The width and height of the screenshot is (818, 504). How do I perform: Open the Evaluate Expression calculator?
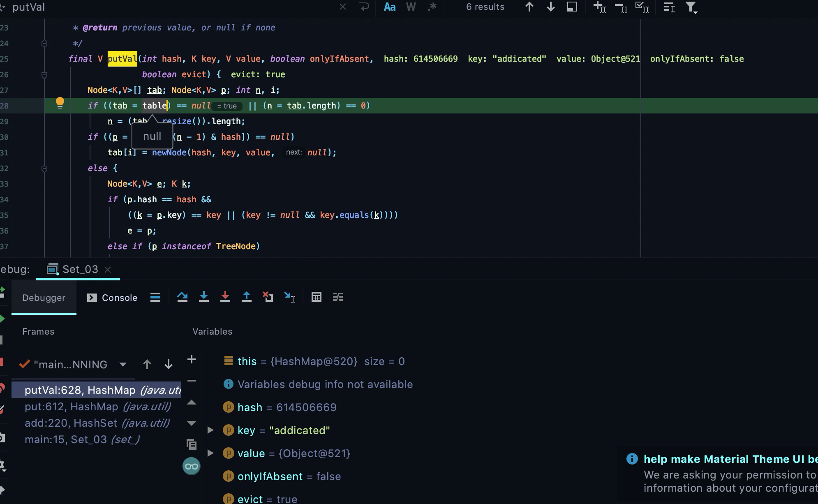point(317,297)
